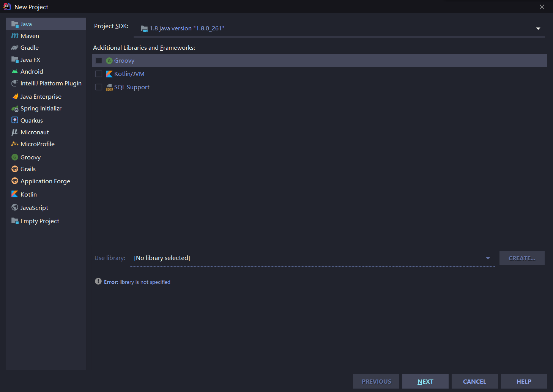Click the MicroProfile icon
The width and height of the screenshot is (553, 392).
(15, 144)
